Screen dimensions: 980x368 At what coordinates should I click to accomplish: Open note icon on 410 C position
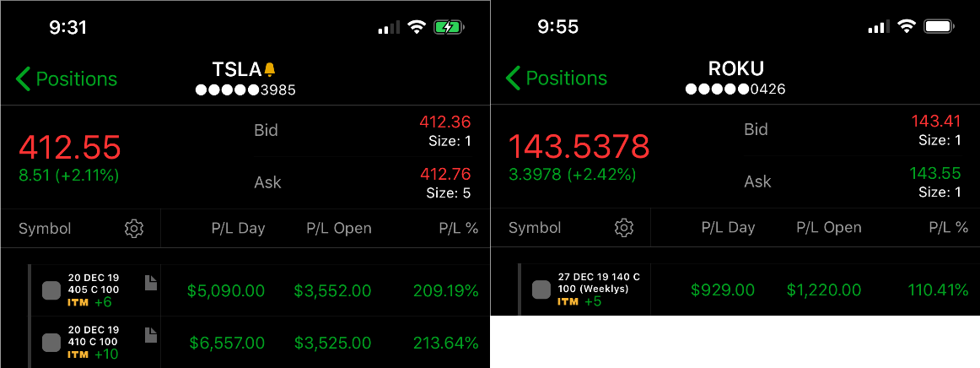tap(151, 335)
